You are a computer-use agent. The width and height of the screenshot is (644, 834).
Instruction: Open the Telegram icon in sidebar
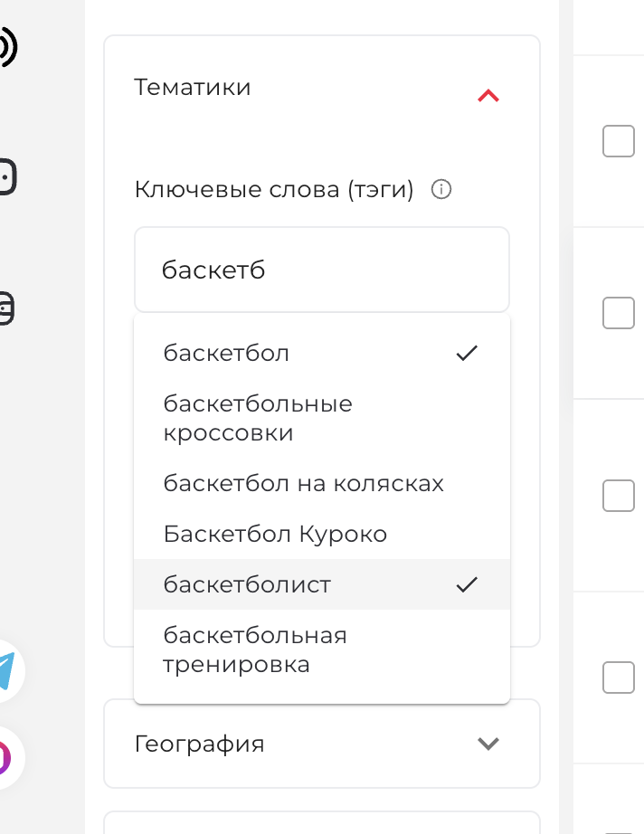tap(6, 670)
